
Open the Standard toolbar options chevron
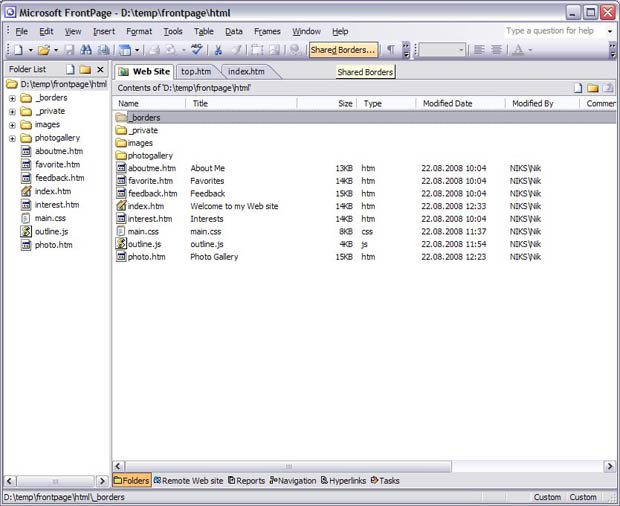click(x=406, y=50)
